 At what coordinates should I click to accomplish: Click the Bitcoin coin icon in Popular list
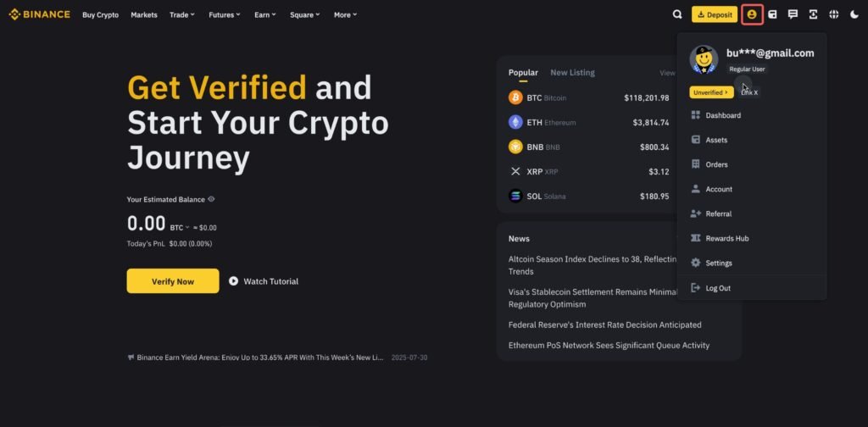pyautogui.click(x=515, y=98)
